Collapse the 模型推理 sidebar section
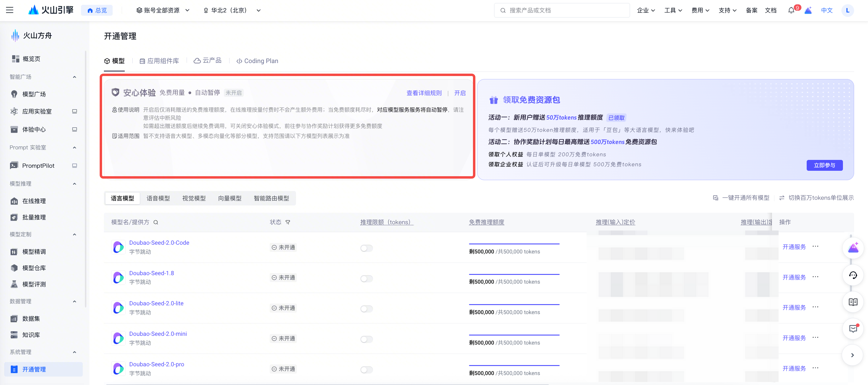Image resolution: width=868 pixels, height=385 pixels. pyautogui.click(x=75, y=184)
